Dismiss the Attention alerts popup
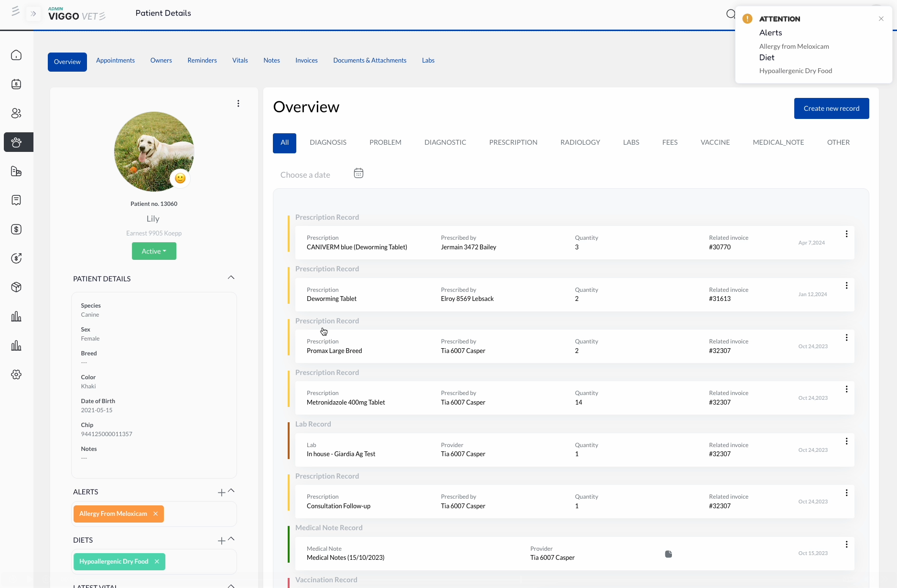This screenshot has height=588, width=897. click(881, 19)
